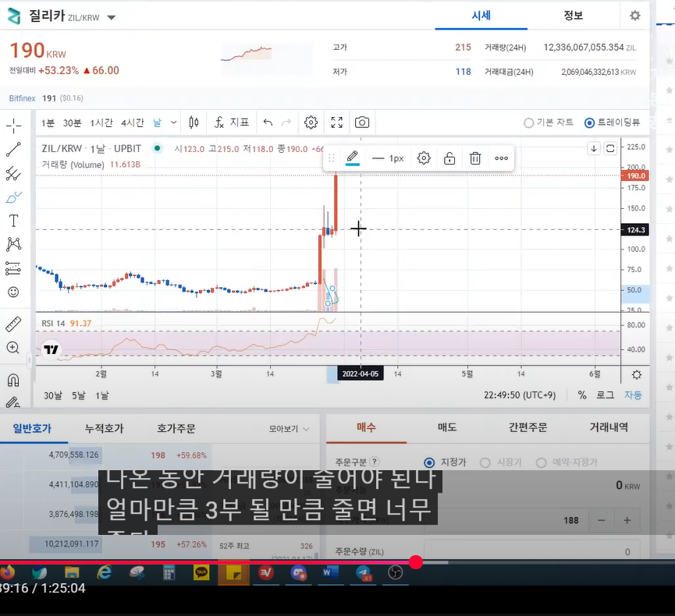The image size is (675, 616).
Task: Delete the selected drawing with trash icon
Action: [x=475, y=158]
